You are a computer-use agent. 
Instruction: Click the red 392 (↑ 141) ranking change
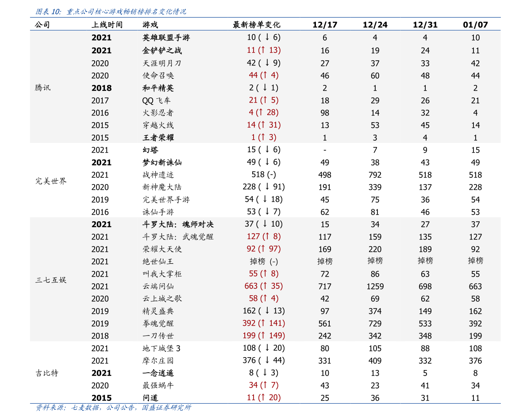tap(263, 323)
